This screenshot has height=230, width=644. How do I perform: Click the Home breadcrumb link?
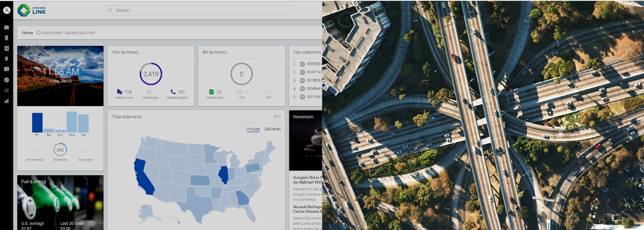(x=28, y=32)
